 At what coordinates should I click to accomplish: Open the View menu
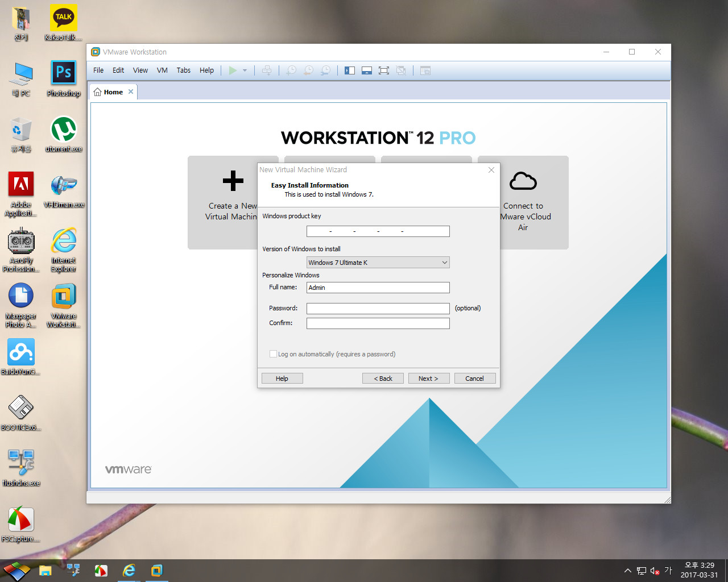point(140,70)
